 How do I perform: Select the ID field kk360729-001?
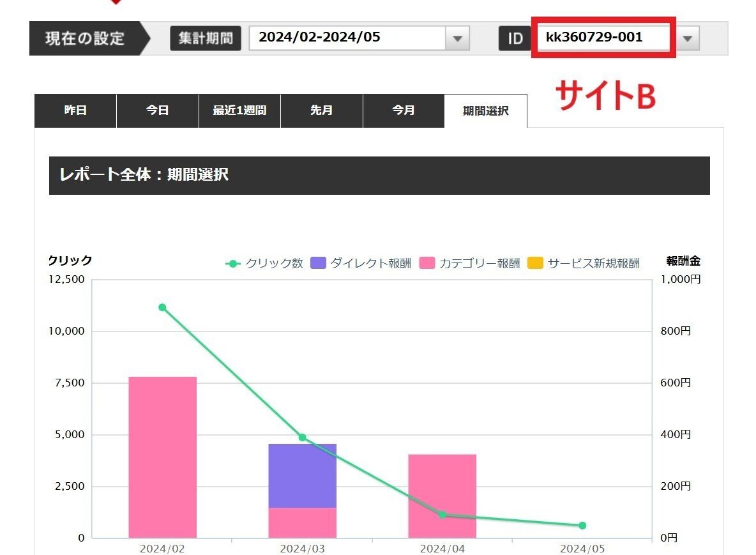coord(603,38)
